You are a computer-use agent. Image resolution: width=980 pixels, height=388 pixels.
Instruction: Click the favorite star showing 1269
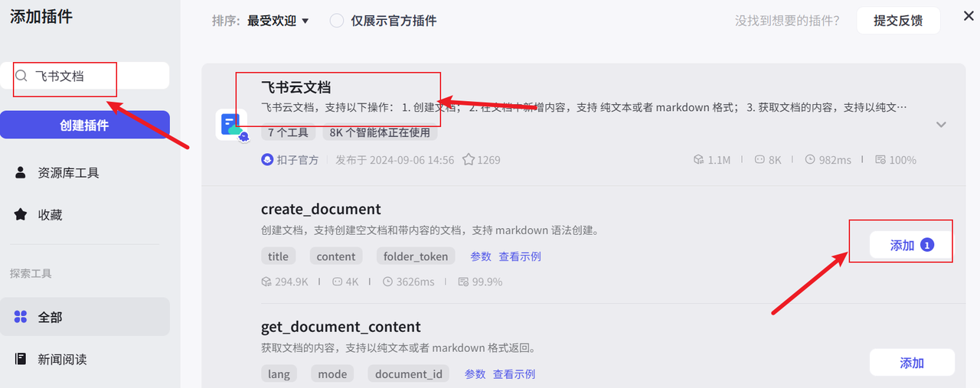click(469, 160)
